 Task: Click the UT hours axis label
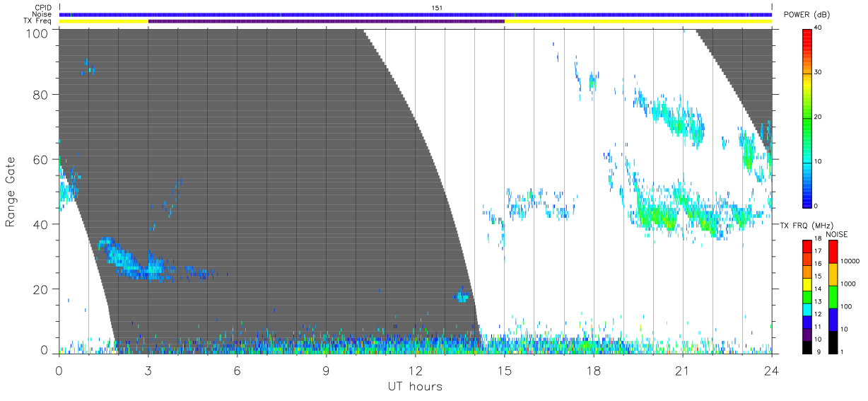415,386
